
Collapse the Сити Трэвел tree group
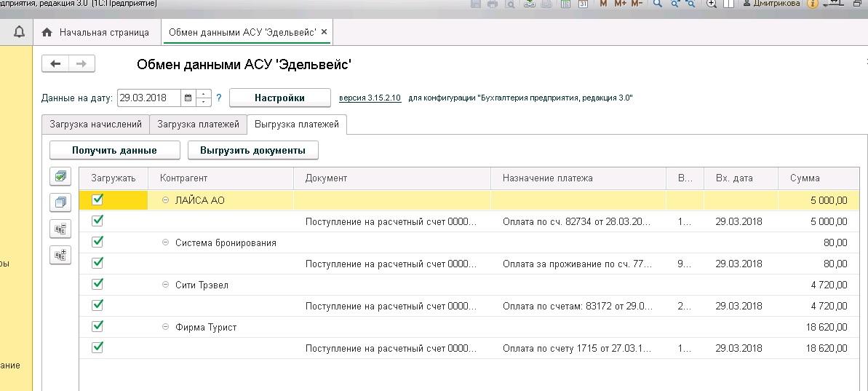click(165, 285)
